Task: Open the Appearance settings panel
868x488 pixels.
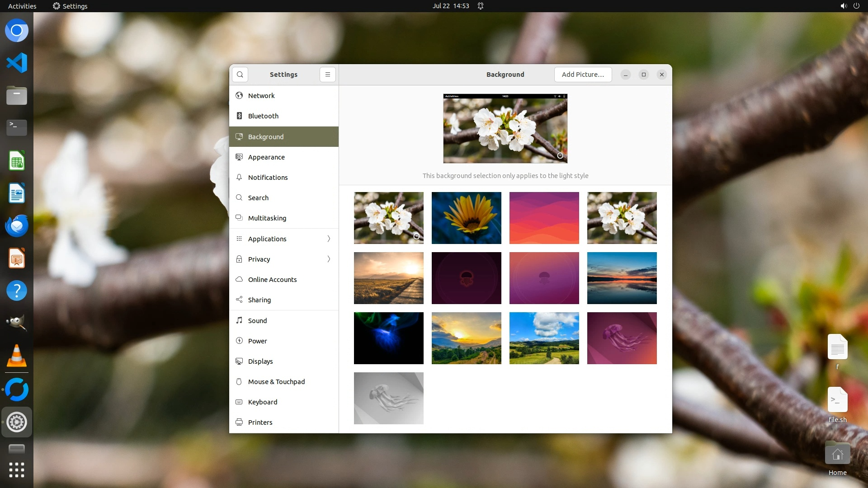Action: click(266, 157)
